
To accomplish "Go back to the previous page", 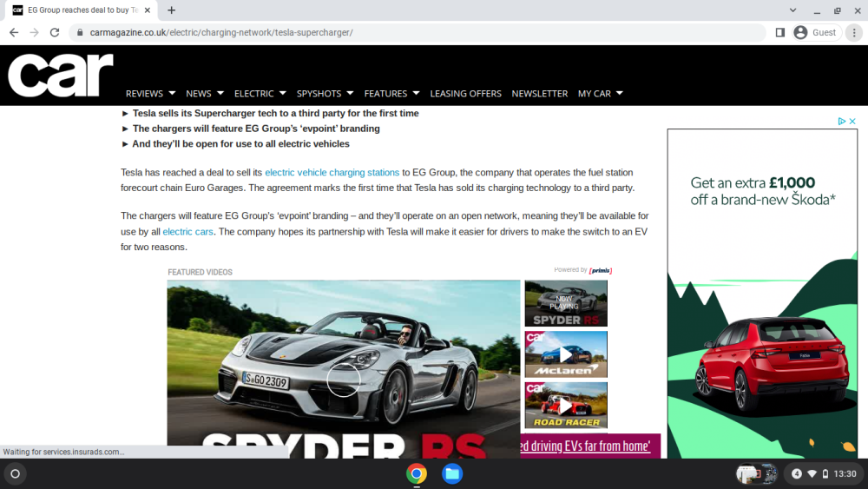I will pyautogui.click(x=14, y=33).
